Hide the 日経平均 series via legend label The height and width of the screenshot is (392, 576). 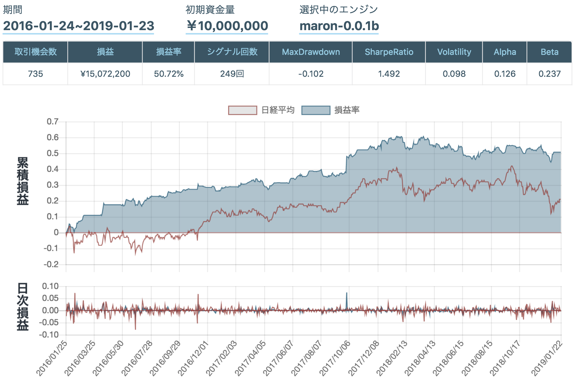pyautogui.click(x=278, y=110)
